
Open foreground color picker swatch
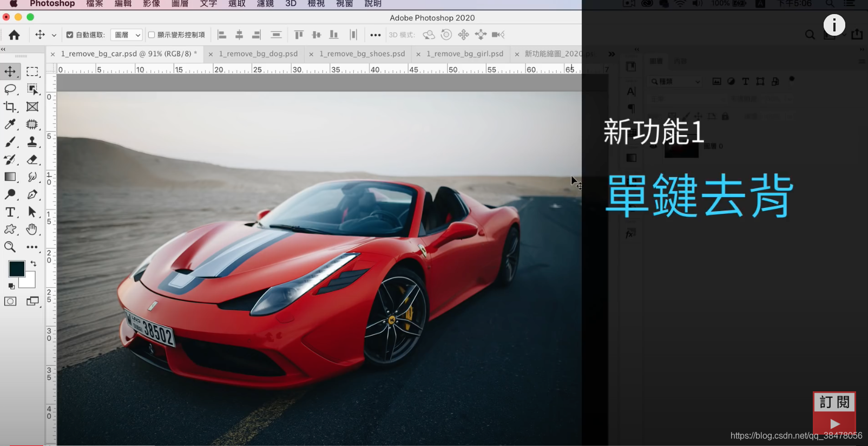coord(16,268)
